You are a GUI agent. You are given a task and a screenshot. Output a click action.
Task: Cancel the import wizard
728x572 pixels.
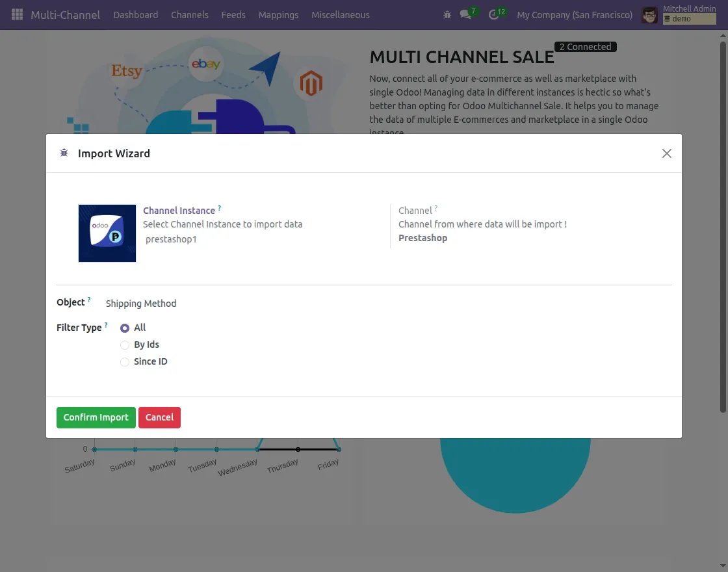tap(159, 417)
